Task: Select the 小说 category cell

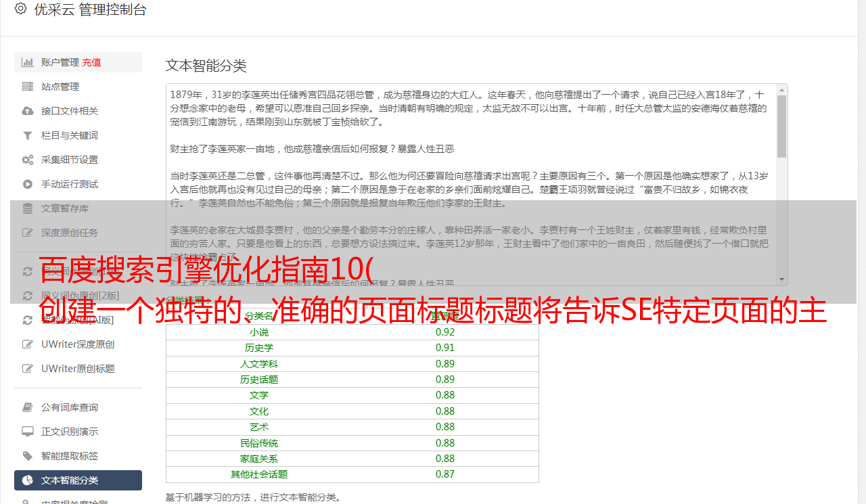Action: point(258,332)
